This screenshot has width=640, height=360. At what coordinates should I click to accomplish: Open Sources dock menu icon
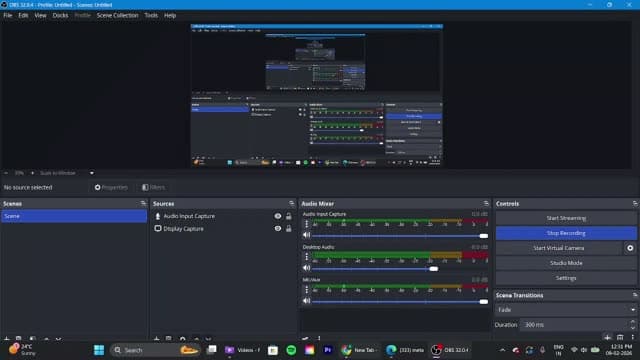291,203
